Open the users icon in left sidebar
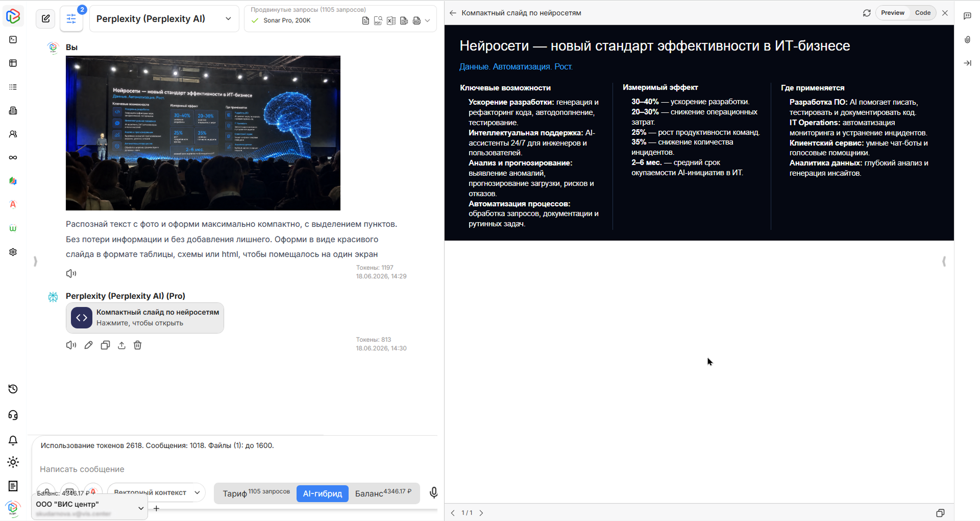980x521 pixels. [x=13, y=134]
